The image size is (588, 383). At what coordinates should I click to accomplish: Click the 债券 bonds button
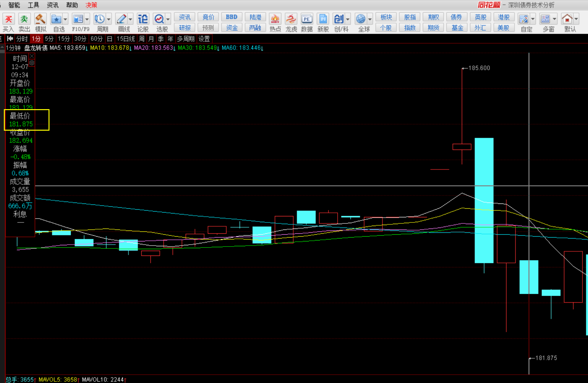(456, 17)
